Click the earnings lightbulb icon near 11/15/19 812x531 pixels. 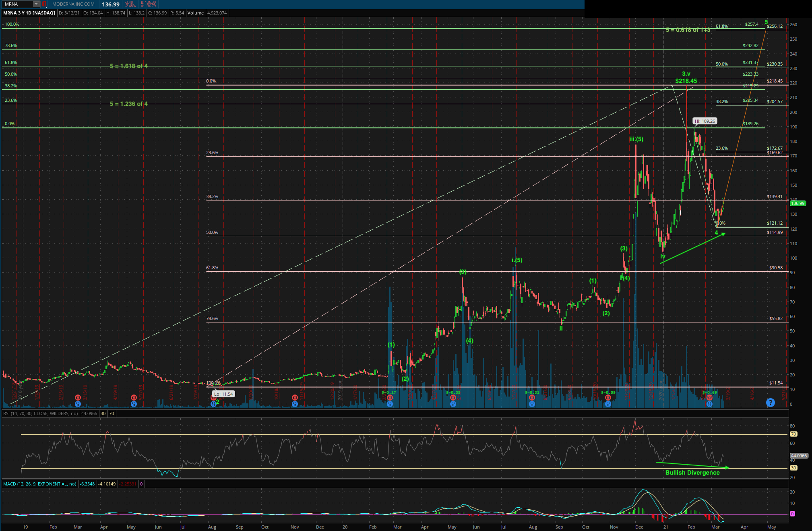(x=295, y=403)
